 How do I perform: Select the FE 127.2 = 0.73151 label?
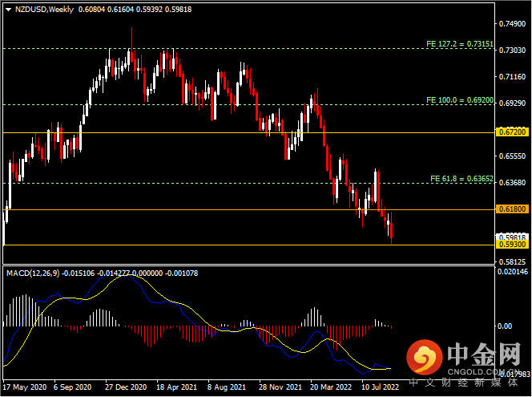[x=460, y=44]
